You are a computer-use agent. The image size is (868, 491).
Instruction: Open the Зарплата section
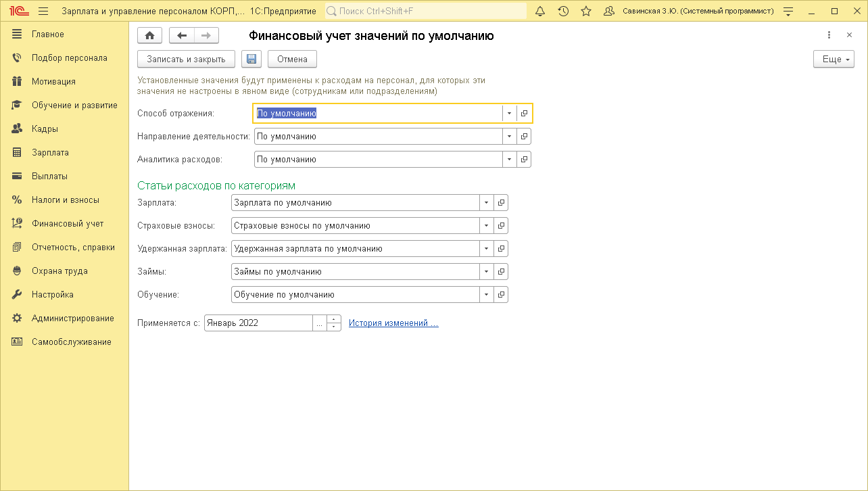(64, 153)
